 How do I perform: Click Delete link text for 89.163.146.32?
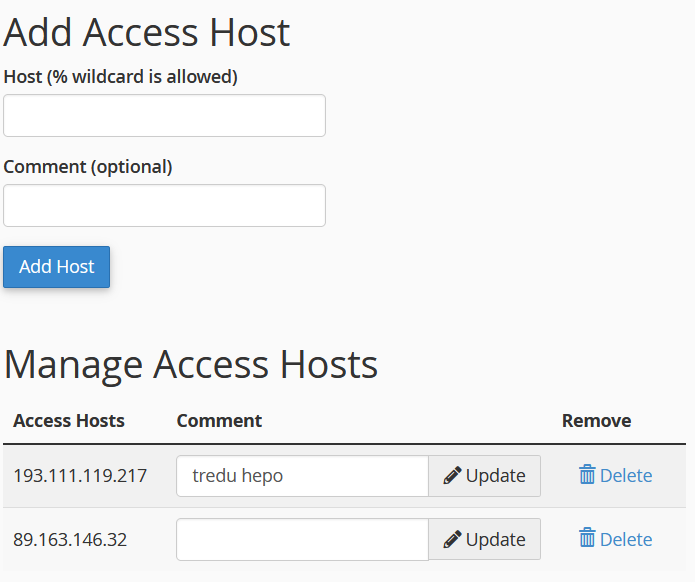click(626, 540)
